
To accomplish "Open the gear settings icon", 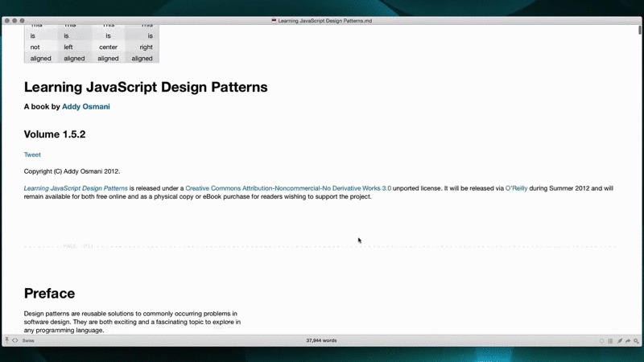I will point(636,341).
